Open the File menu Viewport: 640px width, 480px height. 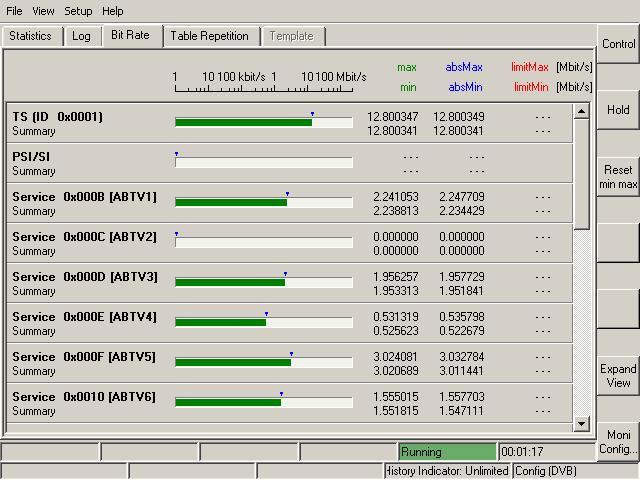[x=15, y=11]
